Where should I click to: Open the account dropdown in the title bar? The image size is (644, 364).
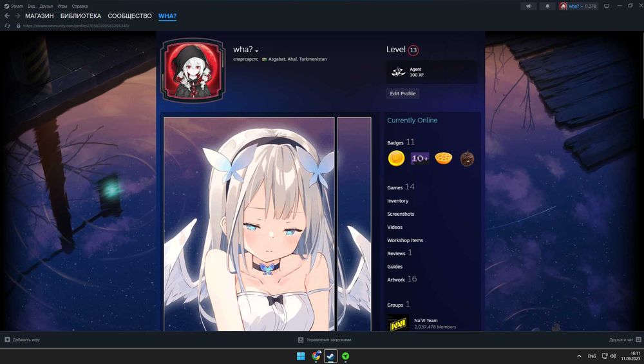[582, 6]
